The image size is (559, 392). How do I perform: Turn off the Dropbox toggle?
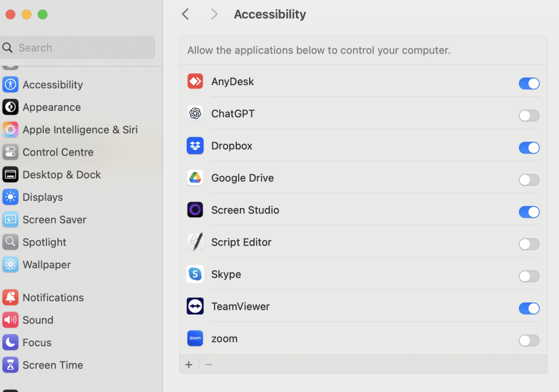coord(529,147)
